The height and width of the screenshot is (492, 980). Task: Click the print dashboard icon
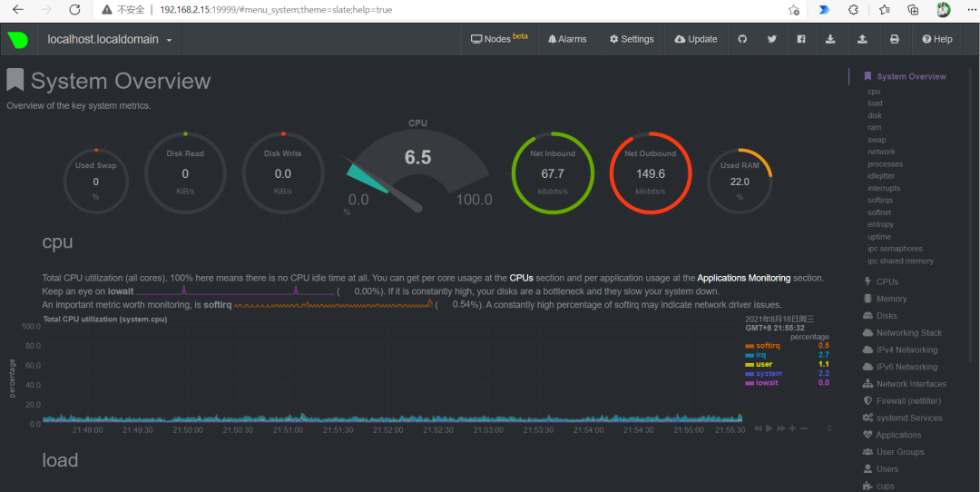click(x=895, y=39)
